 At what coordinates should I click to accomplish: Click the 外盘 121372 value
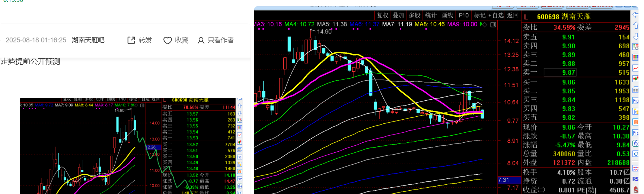[564, 163]
